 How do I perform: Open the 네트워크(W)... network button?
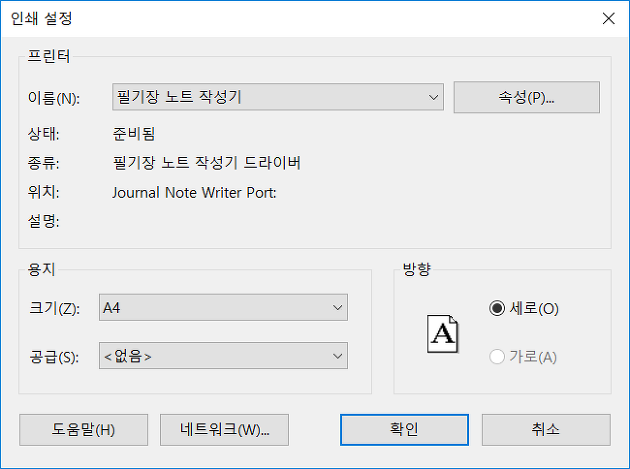(225, 430)
